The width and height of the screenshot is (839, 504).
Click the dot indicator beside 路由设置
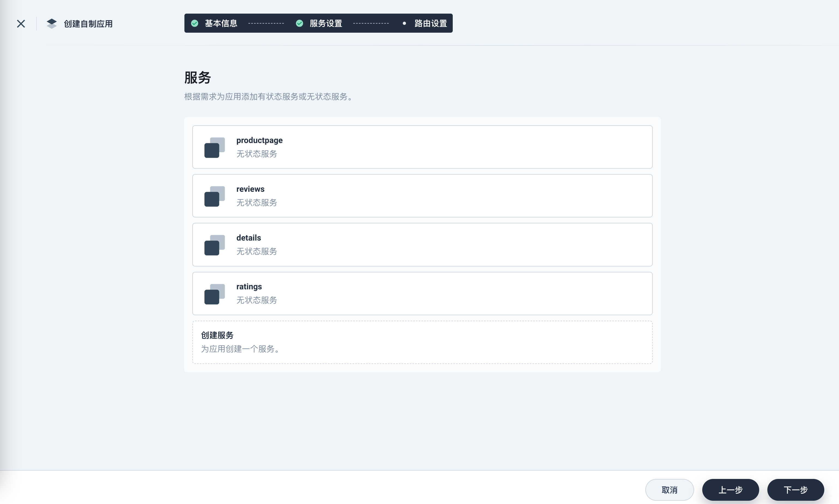(x=404, y=23)
